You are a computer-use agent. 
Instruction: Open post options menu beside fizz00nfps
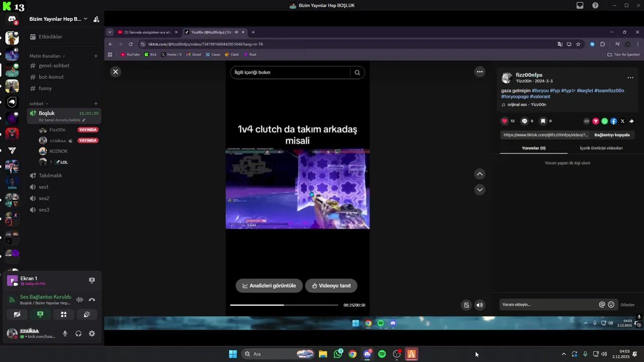click(x=630, y=77)
